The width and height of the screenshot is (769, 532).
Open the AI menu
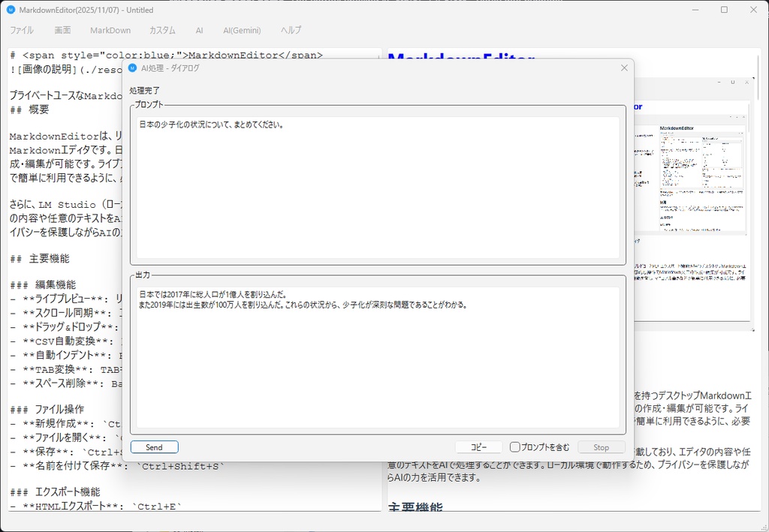tap(199, 30)
